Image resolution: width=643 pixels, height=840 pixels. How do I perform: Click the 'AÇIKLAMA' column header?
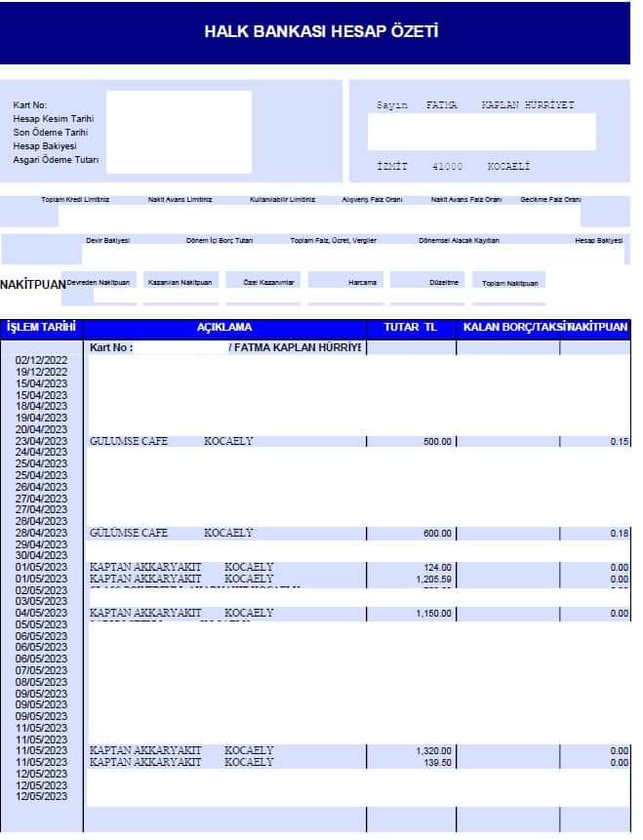point(224,328)
